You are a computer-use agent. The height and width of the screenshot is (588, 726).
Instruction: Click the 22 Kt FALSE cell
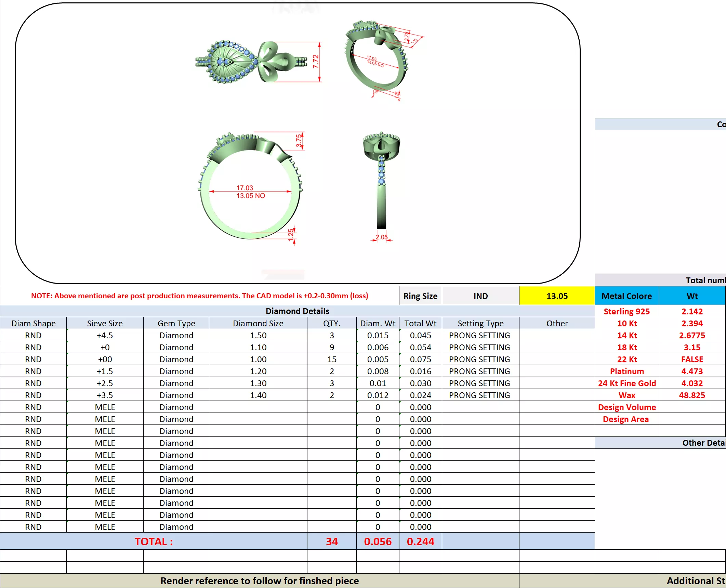(x=691, y=359)
